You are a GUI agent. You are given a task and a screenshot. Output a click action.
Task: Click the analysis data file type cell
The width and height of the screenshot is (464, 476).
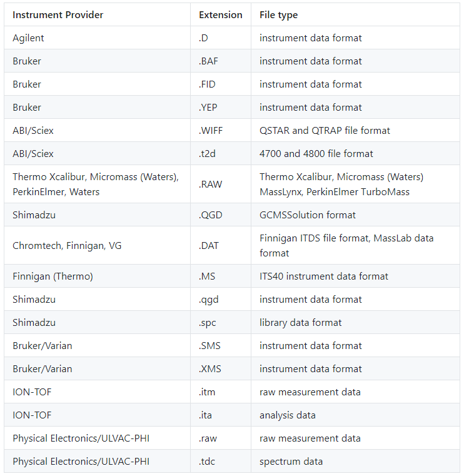[287, 415]
